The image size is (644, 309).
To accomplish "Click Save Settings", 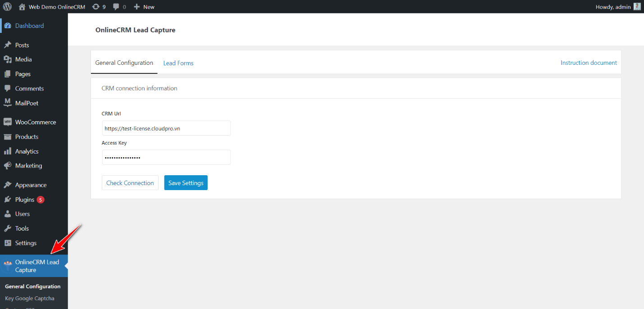I will coord(186,182).
